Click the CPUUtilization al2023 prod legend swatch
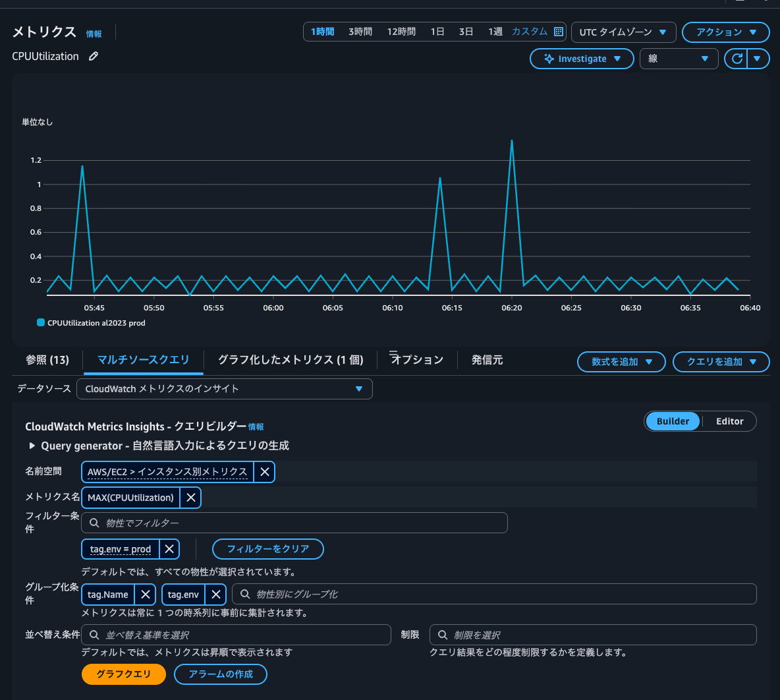Image resolution: width=780 pixels, height=700 pixels. tap(41, 322)
